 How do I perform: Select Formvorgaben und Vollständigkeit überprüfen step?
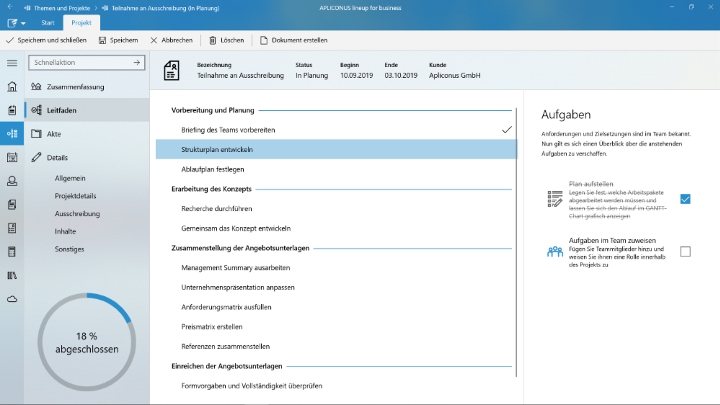[x=336, y=386]
